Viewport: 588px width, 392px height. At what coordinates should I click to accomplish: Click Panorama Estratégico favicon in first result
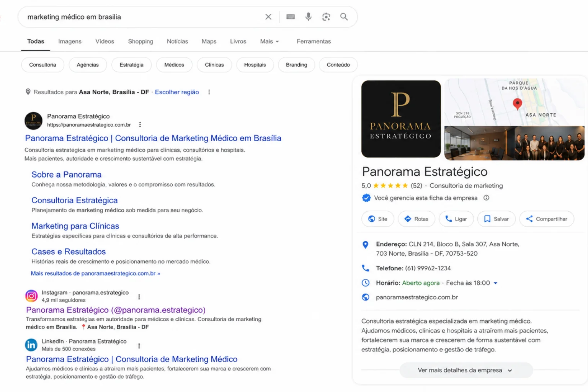tap(34, 121)
